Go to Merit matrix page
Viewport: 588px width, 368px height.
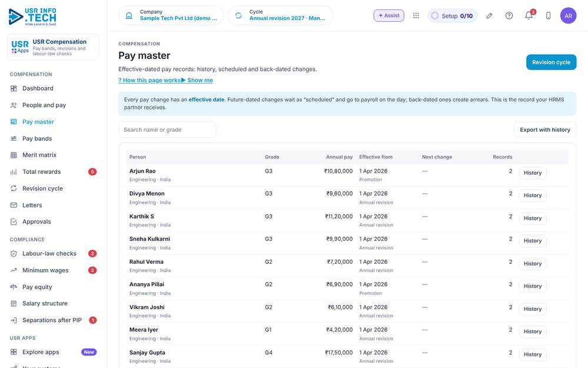coord(39,155)
